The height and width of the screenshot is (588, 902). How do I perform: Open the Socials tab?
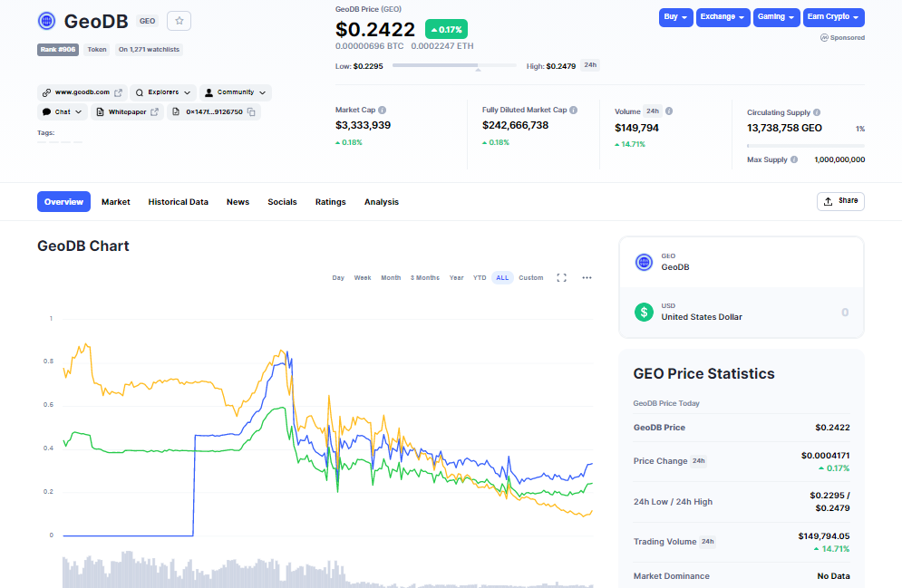click(282, 202)
